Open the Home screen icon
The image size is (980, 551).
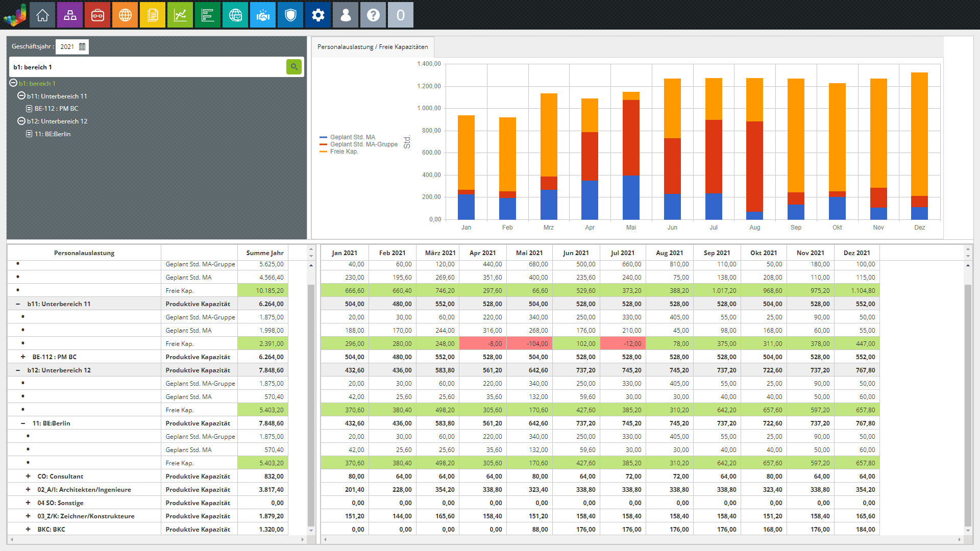pyautogui.click(x=42, y=15)
